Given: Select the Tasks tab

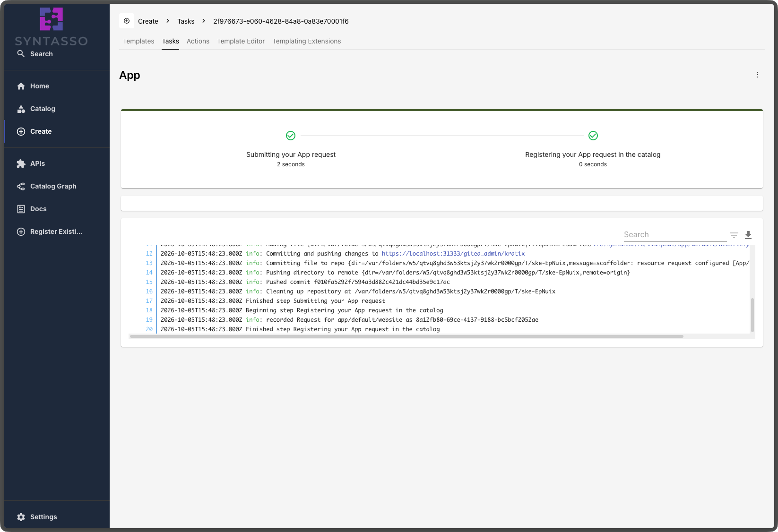Looking at the screenshot, I should coord(171,41).
